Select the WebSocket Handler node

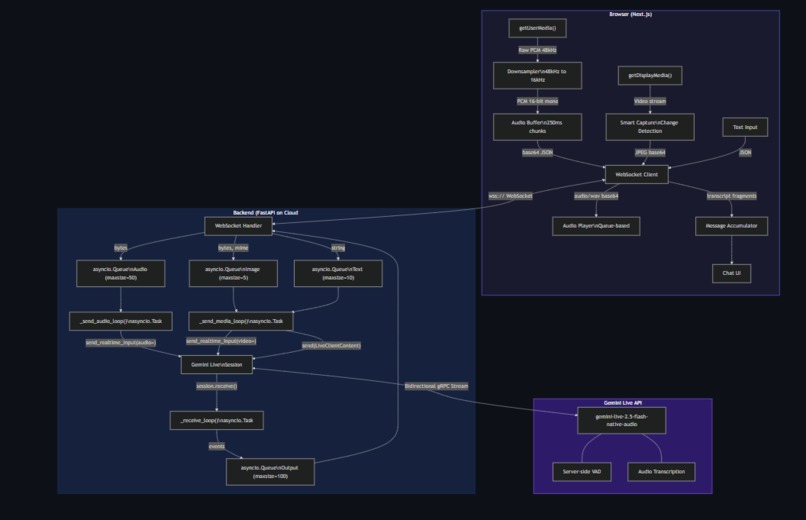tap(238, 226)
